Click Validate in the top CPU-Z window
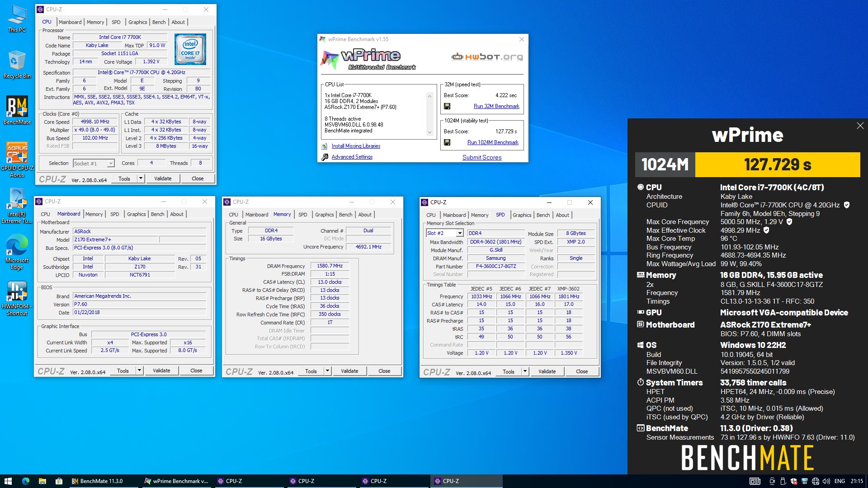The image size is (868, 488). point(163,178)
